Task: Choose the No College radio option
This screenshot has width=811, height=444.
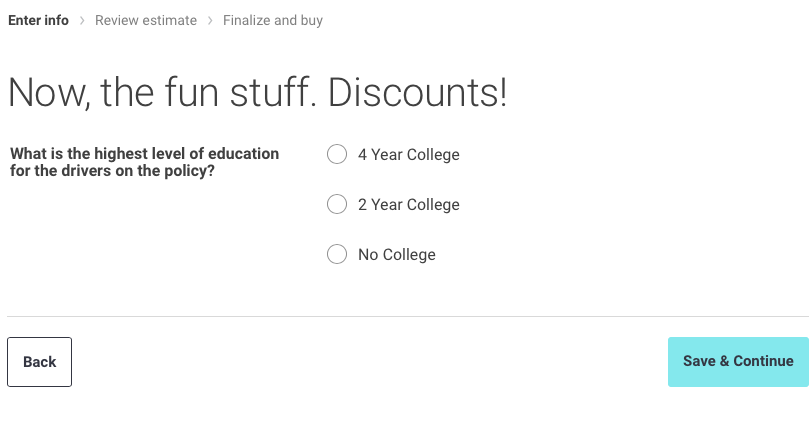Action: tap(337, 254)
